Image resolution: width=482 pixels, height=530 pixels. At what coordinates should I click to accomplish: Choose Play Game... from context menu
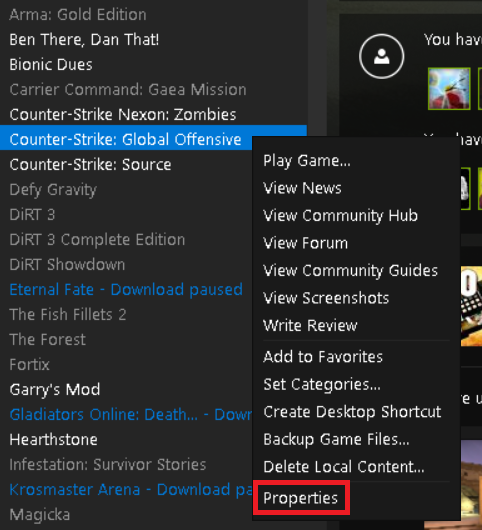point(307,161)
